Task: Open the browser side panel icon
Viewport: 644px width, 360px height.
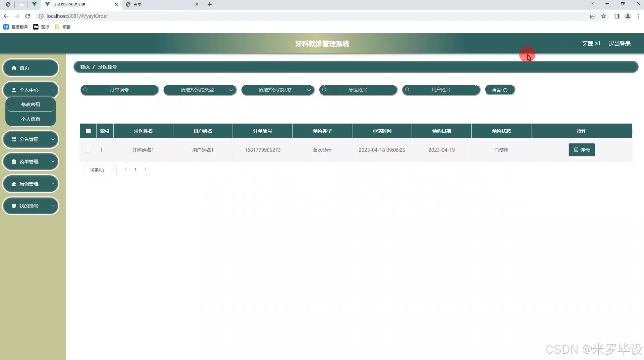Action: [x=617, y=16]
